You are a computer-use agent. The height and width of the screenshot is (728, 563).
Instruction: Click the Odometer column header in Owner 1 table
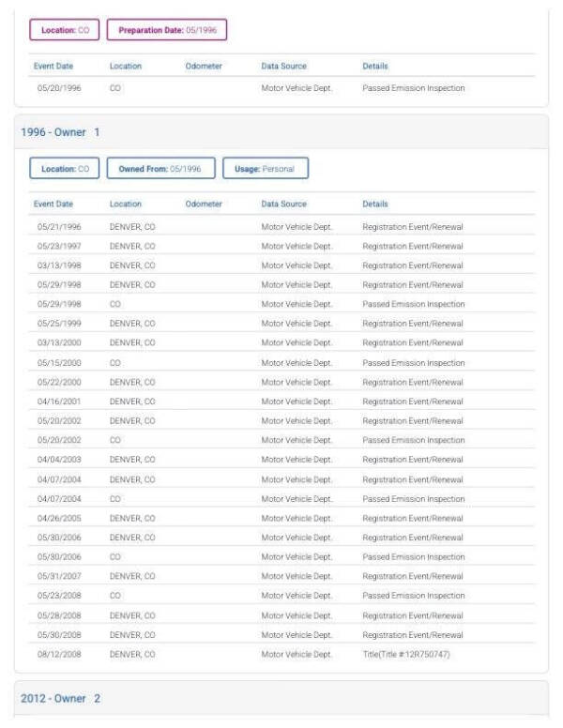[204, 204]
